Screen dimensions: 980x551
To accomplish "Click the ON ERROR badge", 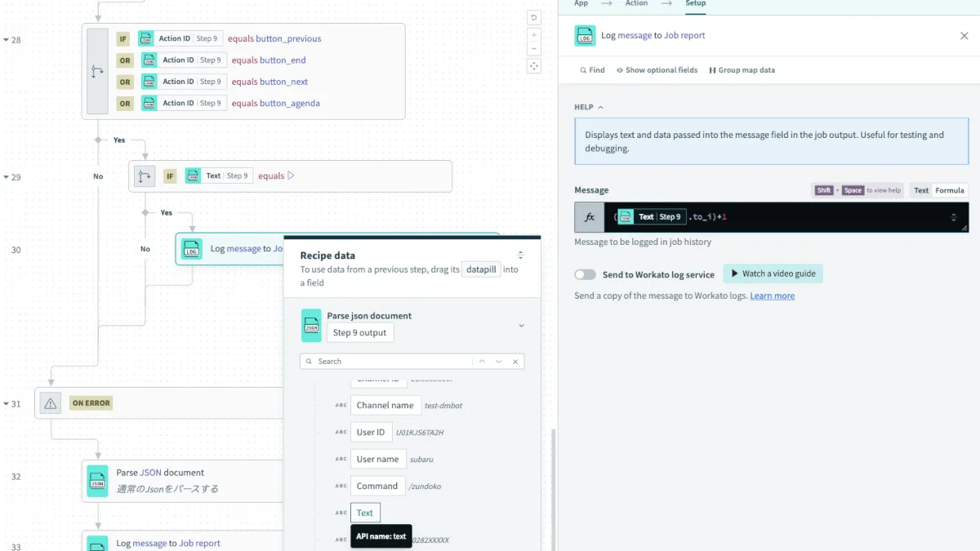I will coord(91,403).
